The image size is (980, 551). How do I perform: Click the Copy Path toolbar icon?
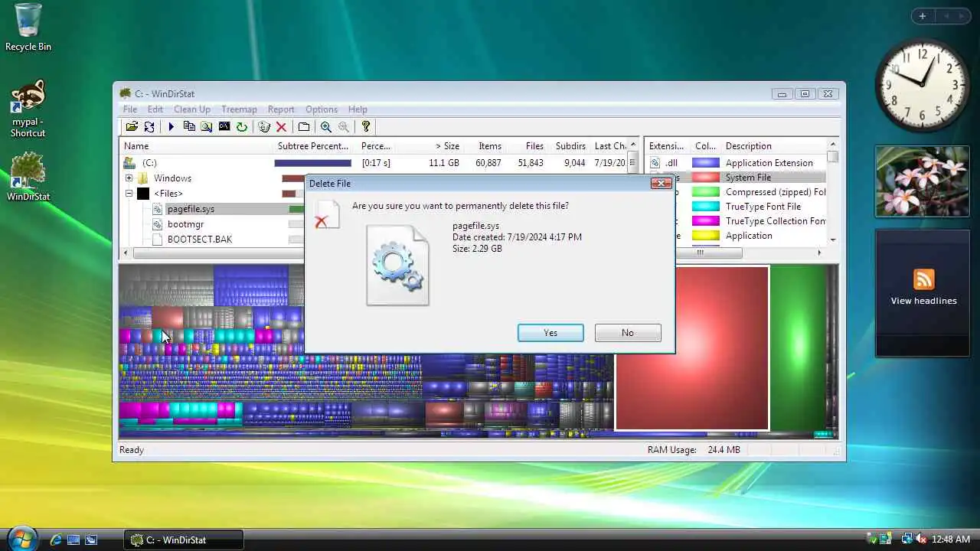pyautogui.click(x=189, y=127)
